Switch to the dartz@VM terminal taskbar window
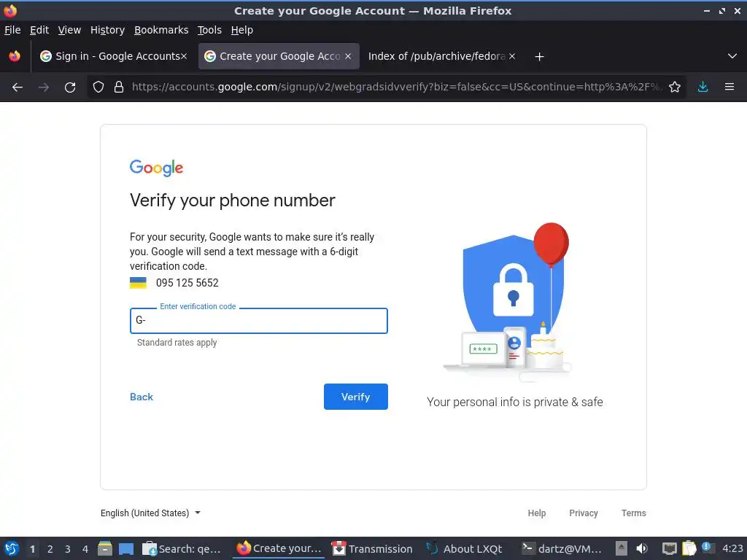This screenshot has width=747, height=560. click(x=562, y=548)
